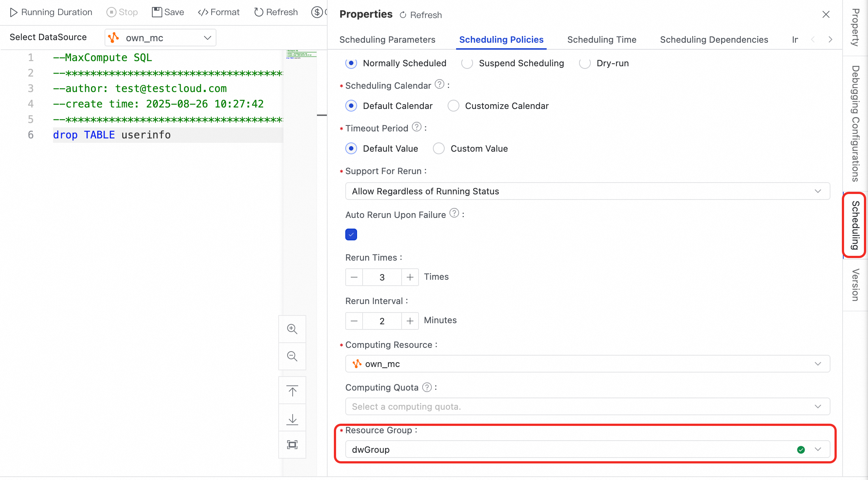Click the Scheduling Calendar help icon

[439, 84]
